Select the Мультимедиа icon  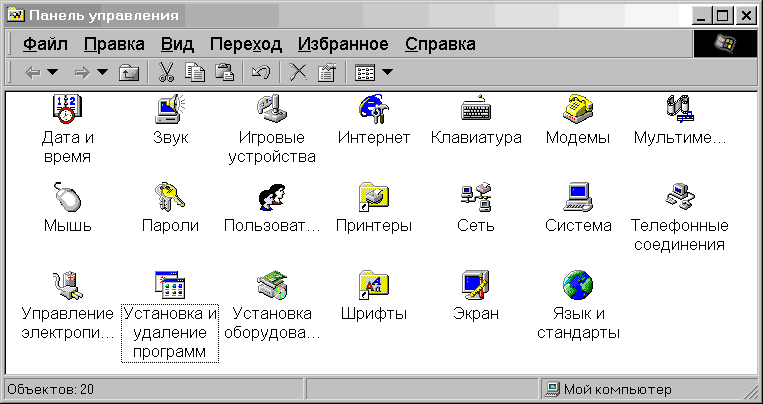tap(680, 108)
